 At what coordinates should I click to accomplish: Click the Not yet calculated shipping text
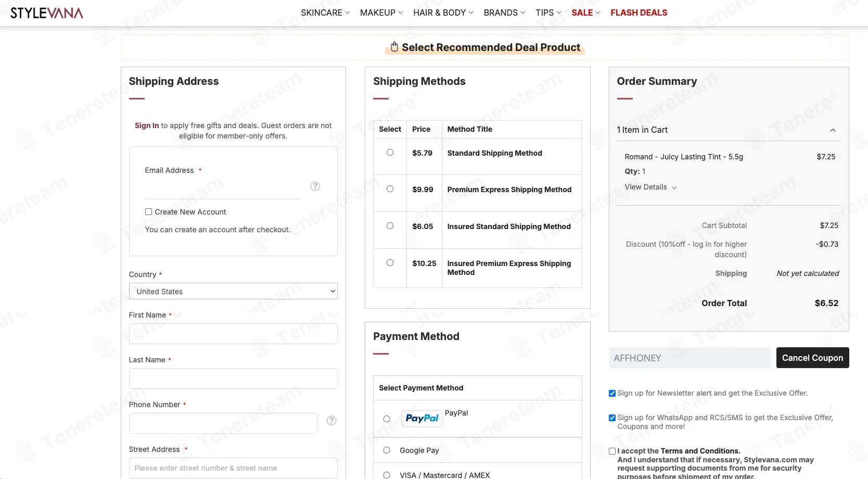[808, 273]
